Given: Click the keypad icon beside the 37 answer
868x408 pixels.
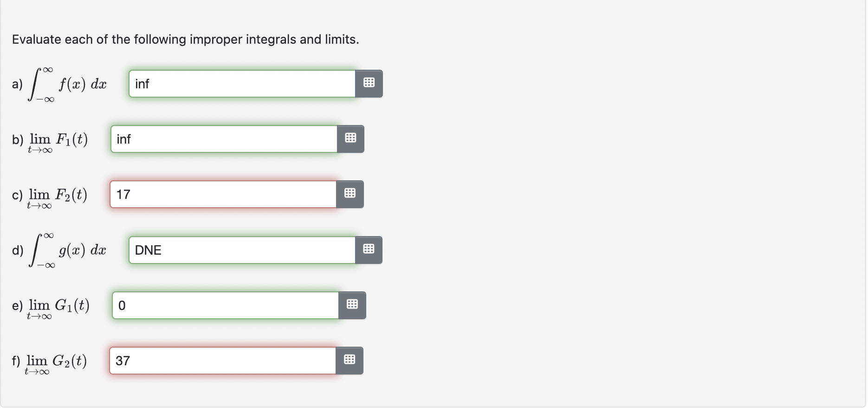Looking at the screenshot, I should (350, 360).
